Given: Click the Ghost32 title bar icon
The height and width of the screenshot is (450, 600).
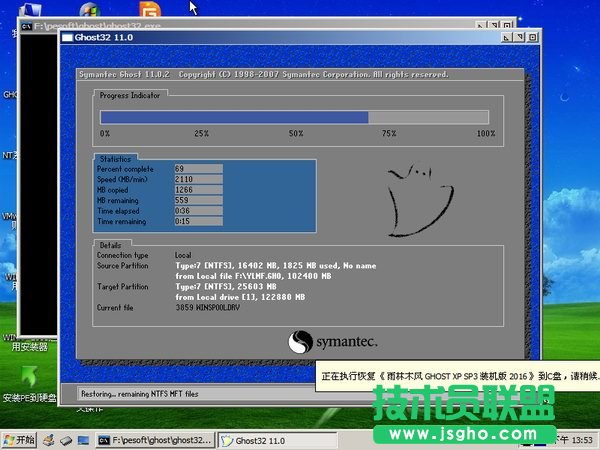Looking at the screenshot, I should pos(68,37).
